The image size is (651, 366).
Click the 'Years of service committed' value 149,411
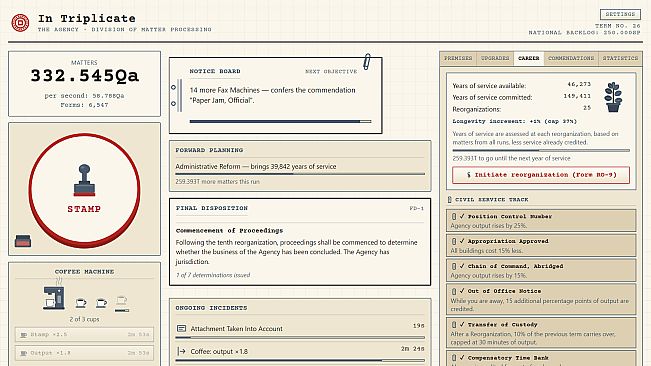coord(577,96)
